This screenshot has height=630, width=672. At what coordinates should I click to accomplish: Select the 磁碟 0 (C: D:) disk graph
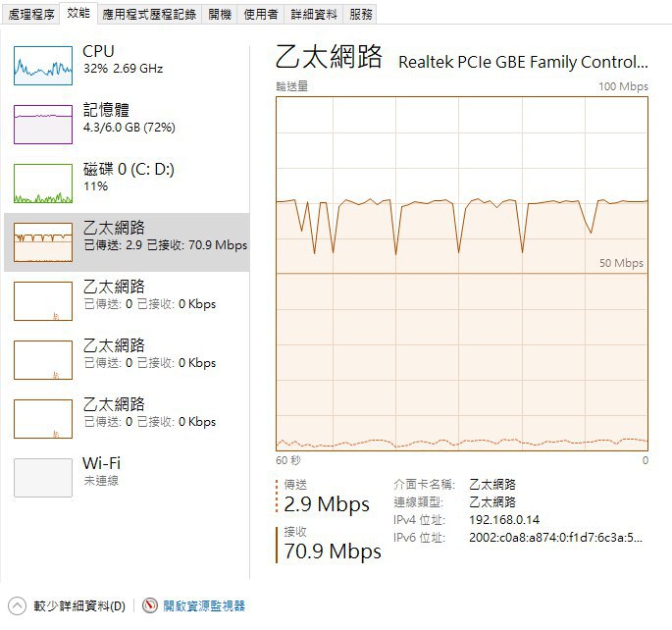click(x=43, y=183)
